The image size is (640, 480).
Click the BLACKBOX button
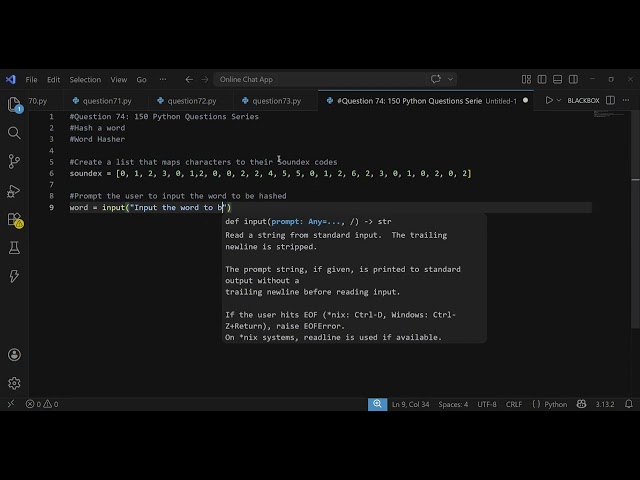tap(583, 100)
